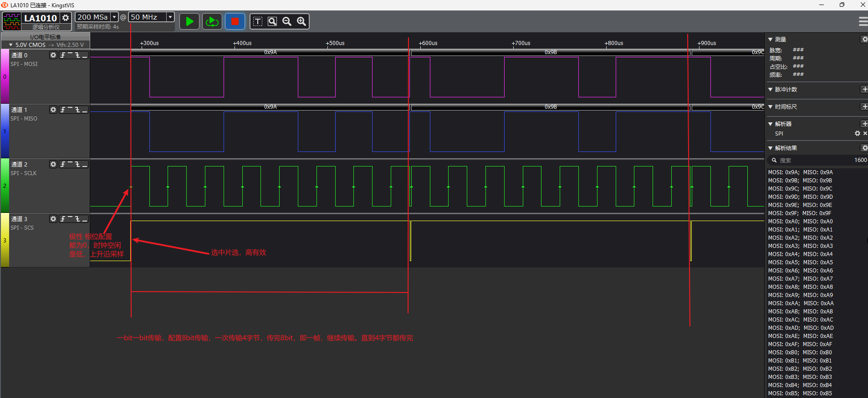Remove the SPI analyzer with the X
Image resolution: width=868 pixels, height=398 pixels.
(865, 133)
